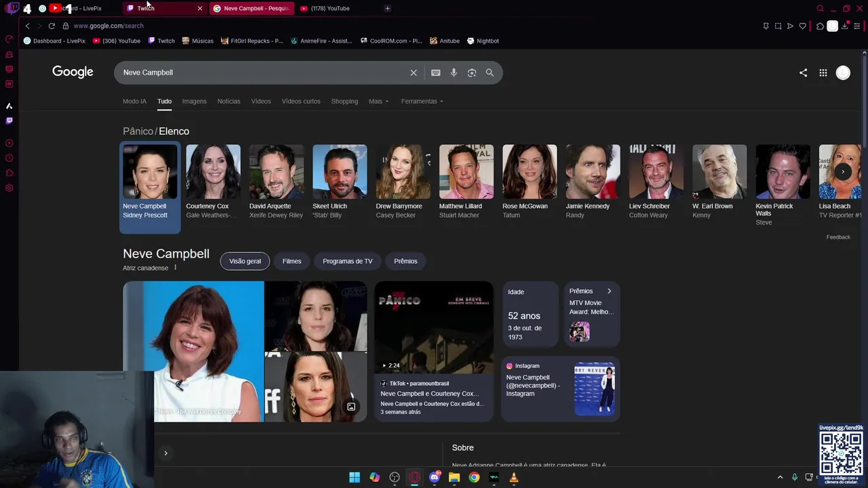The height and width of the screenshot is (488, 868).
Task: Open more options beside Atriz canadense
Action: tap(175, 268)
